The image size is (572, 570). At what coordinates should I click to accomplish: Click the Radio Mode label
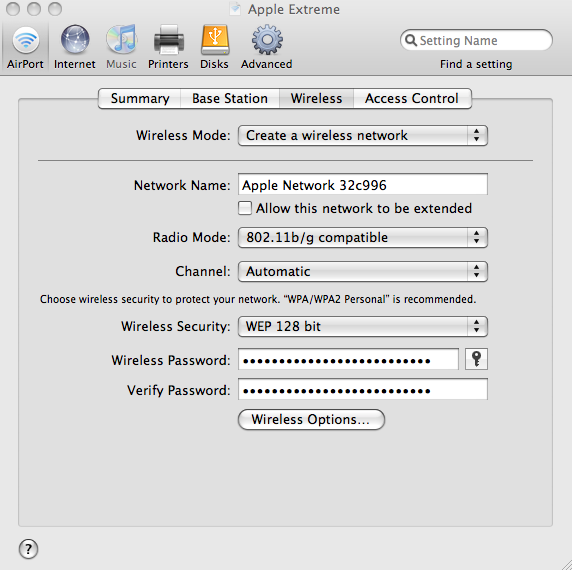pos(192,238)
